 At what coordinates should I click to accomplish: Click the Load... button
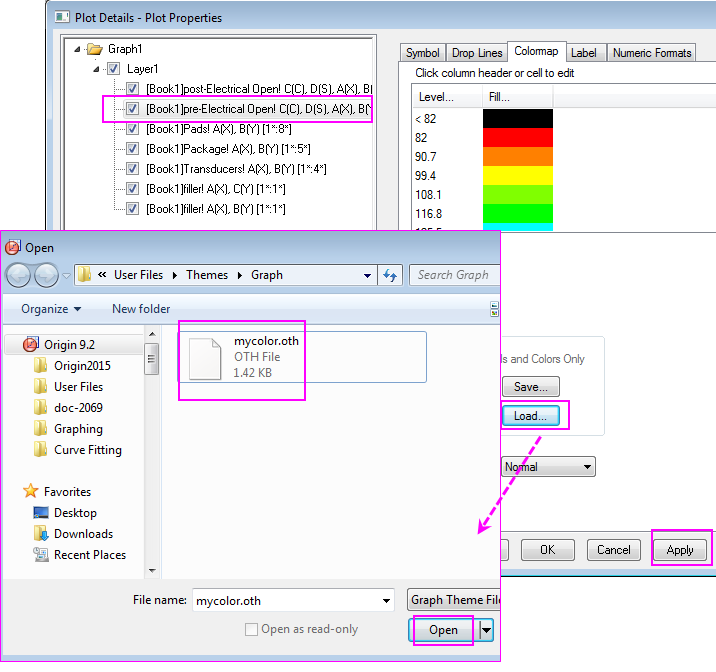tap(530, 416)
